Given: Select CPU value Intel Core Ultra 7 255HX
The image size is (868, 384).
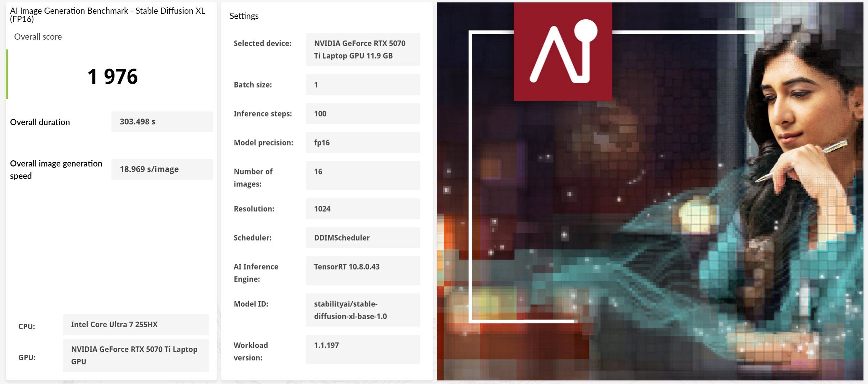Looking at the screenshot, I should click(136, 324).
